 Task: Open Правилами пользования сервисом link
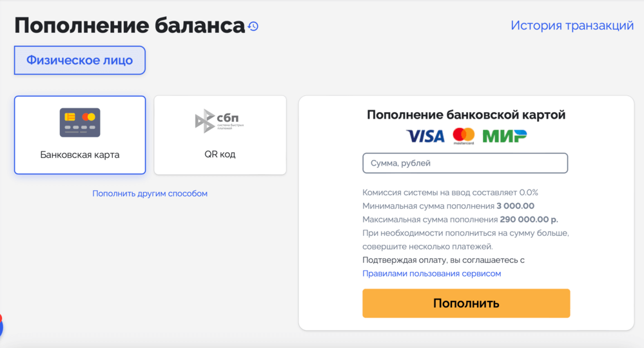pyautogui.click(x=432, y=273)
